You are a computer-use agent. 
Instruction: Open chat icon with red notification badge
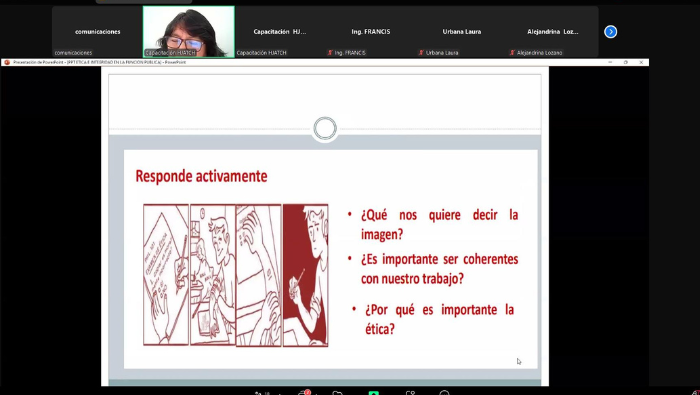(x=305, y=393)
